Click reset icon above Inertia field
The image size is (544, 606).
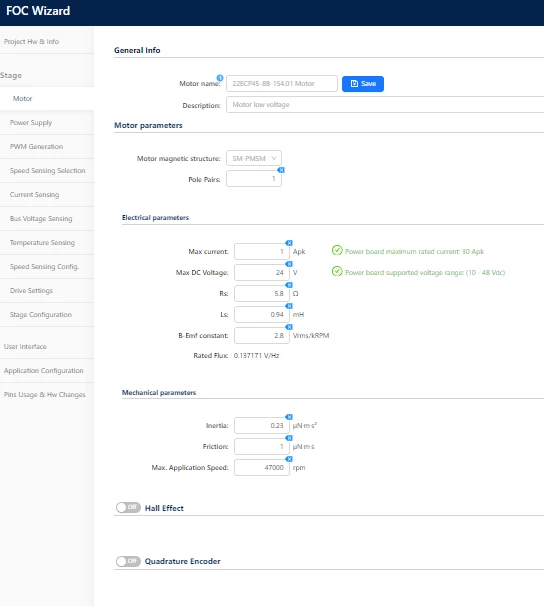[289, 417]
